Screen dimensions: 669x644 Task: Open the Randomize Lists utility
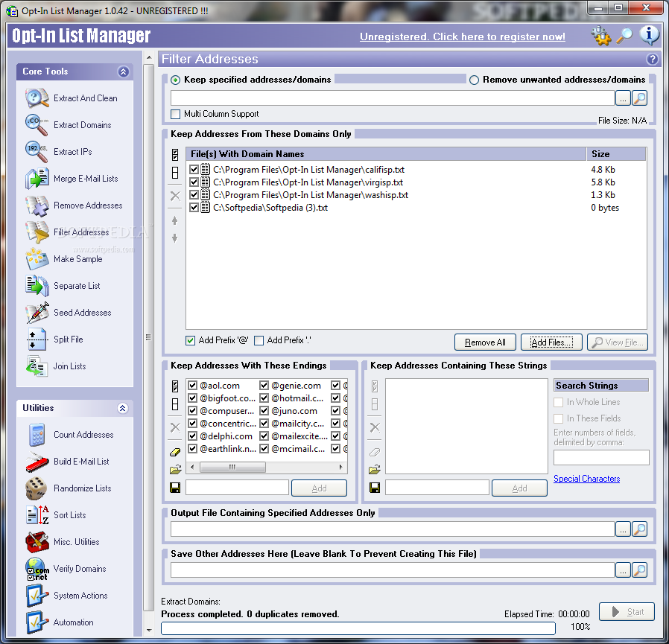tap(69, 488)
